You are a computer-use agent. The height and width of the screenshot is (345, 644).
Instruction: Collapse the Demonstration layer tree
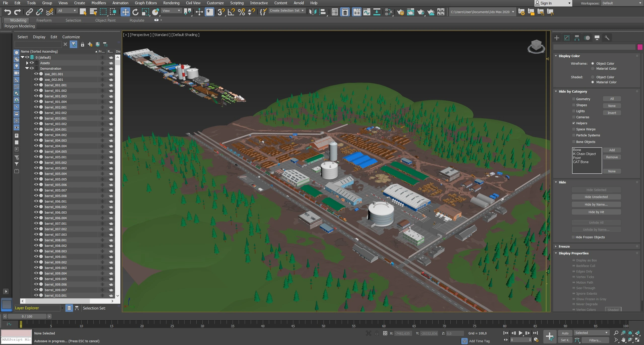27,68
